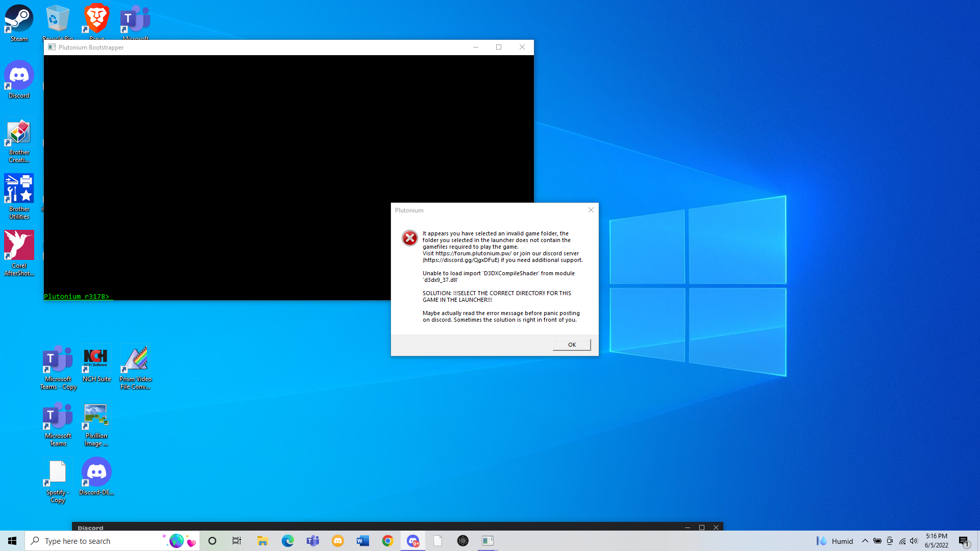980x551 pixels.
Task: Open the Windows Start menu
Action: pyautogui.click(x=12, y=541)
